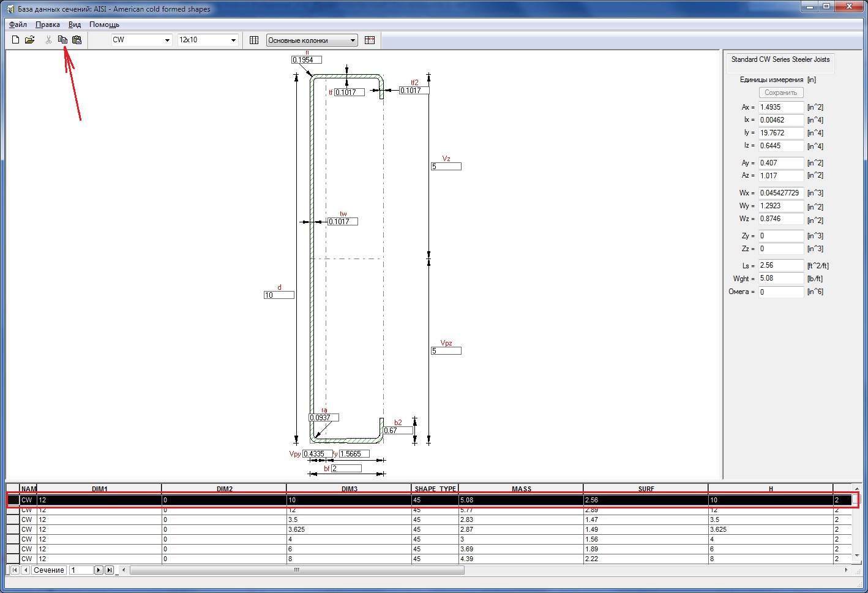Expand the CW section family dropdown

[167, 40]
